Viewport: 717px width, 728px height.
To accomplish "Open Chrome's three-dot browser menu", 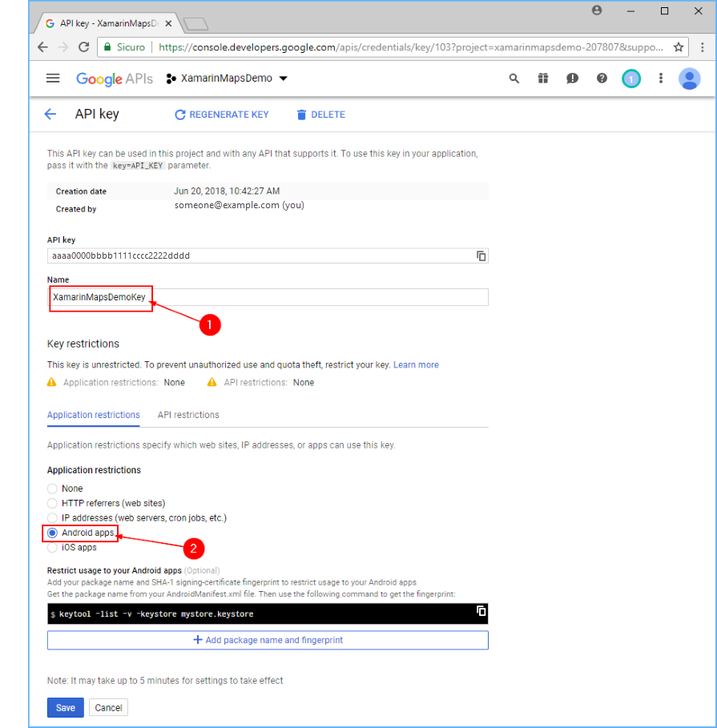I will click(x=701, y=47).
